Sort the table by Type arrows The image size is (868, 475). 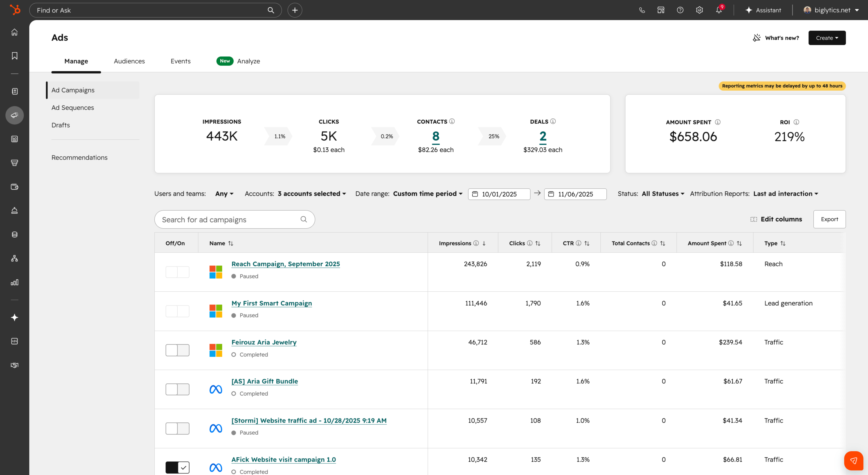tap(783, 243)
